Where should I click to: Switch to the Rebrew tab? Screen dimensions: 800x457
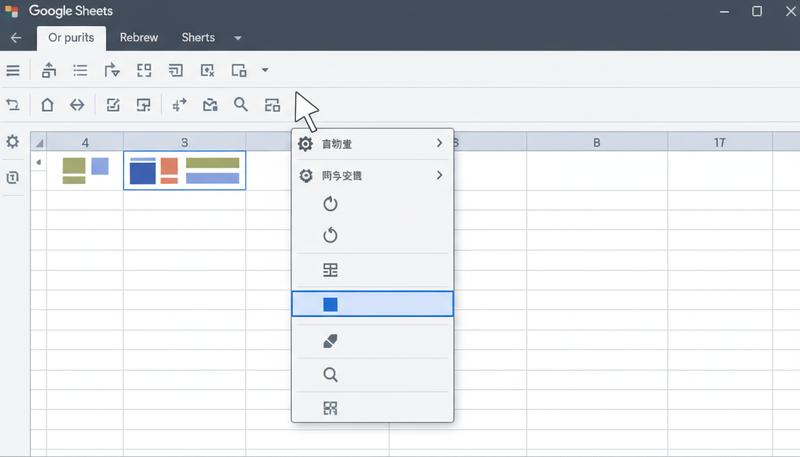(139, 38)
